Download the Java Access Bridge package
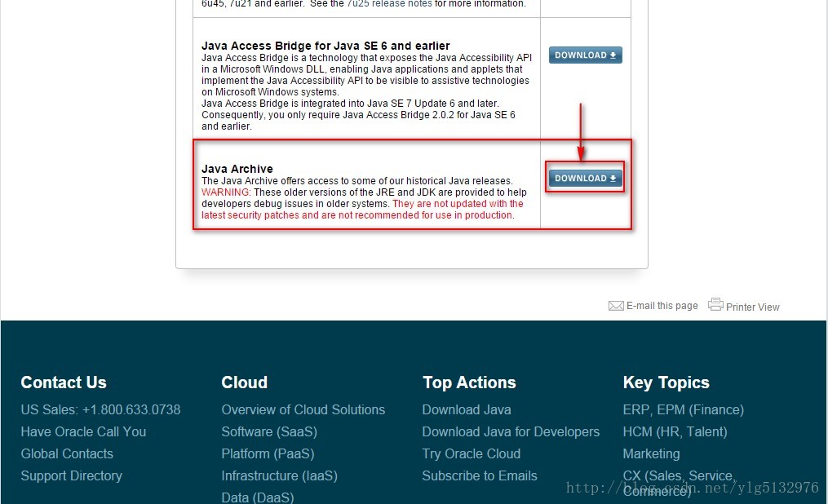This screenshot has width=828, height=504. 585,55
